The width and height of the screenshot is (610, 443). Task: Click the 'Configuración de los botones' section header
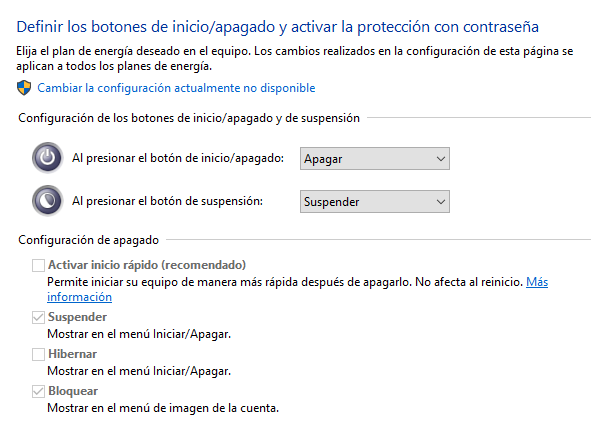[x=189, y=118]
